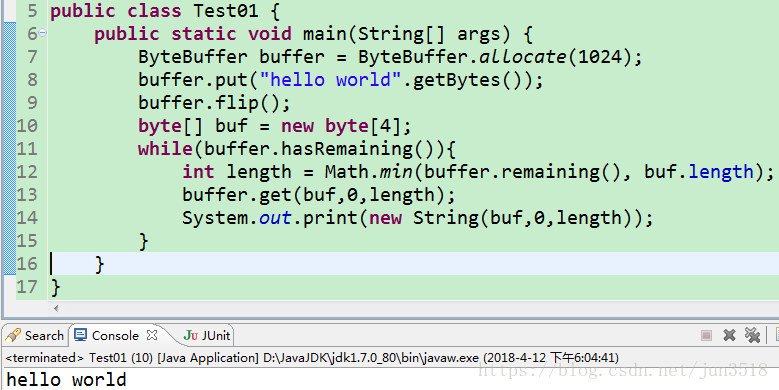The image size is (779, 390).
Task: Click the "hello world" string literal on line 8
Action: point(330,79)
